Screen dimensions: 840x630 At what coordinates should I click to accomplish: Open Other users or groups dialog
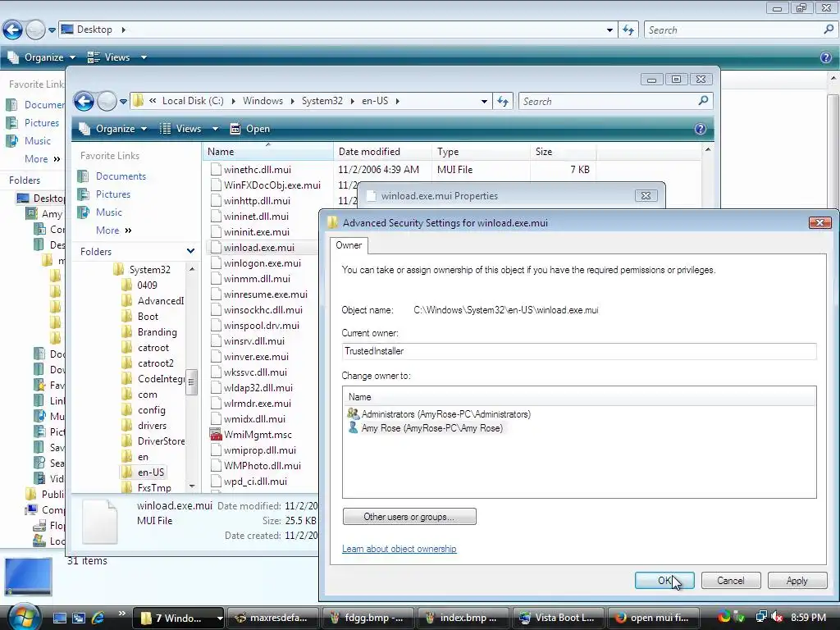click(409, 517)
